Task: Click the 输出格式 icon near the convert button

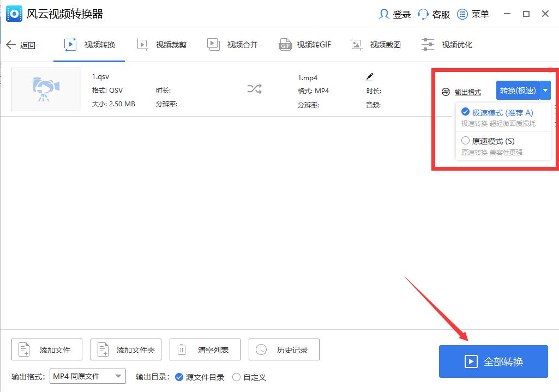Action: click(x=445, y=91)
